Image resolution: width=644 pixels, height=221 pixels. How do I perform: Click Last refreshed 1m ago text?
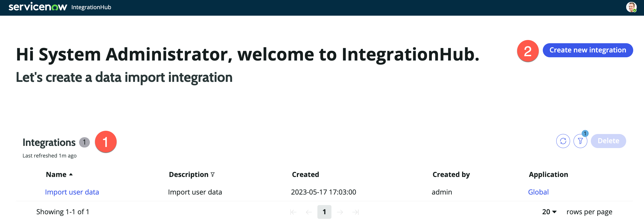(x=50, y=156)
